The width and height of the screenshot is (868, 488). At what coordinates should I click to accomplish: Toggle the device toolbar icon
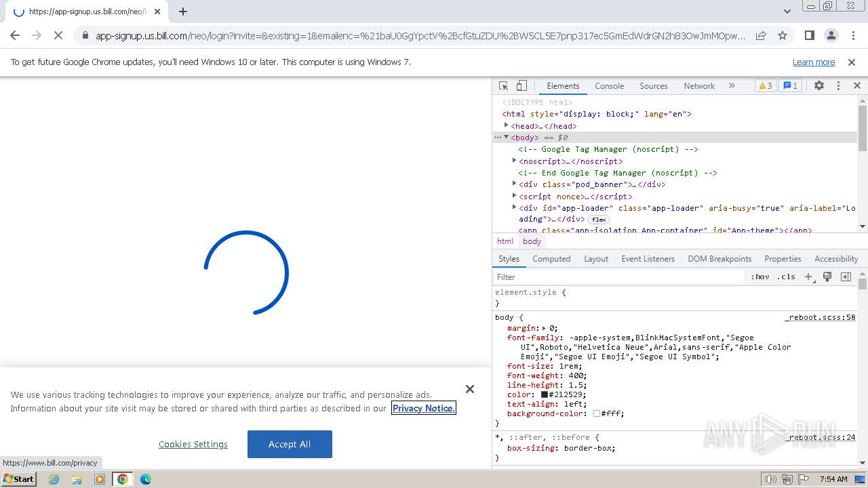pos(521,86)
